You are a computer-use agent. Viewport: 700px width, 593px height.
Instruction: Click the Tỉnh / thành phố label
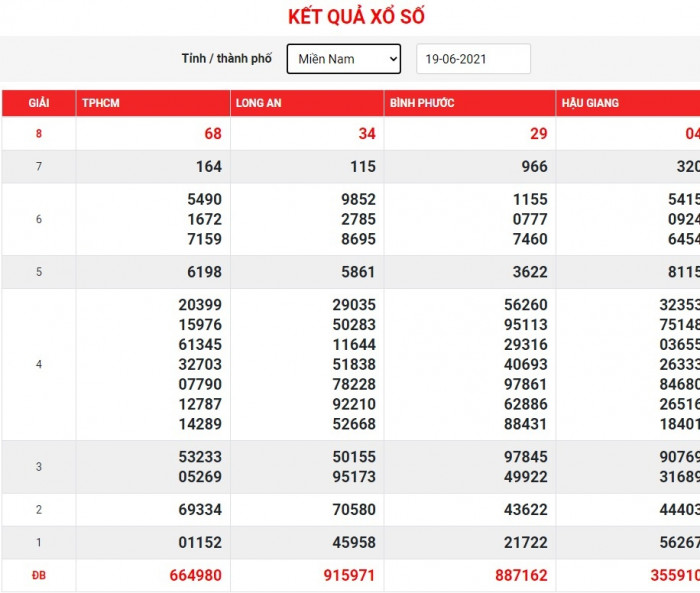pyautogui.click(x=226, y=59)
